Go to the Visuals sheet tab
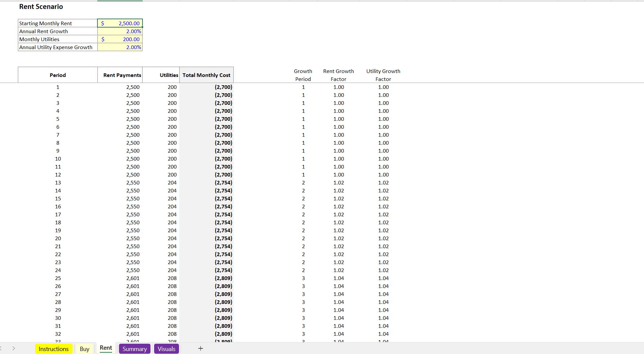644x354 pixels. click(x=166, y=349)
